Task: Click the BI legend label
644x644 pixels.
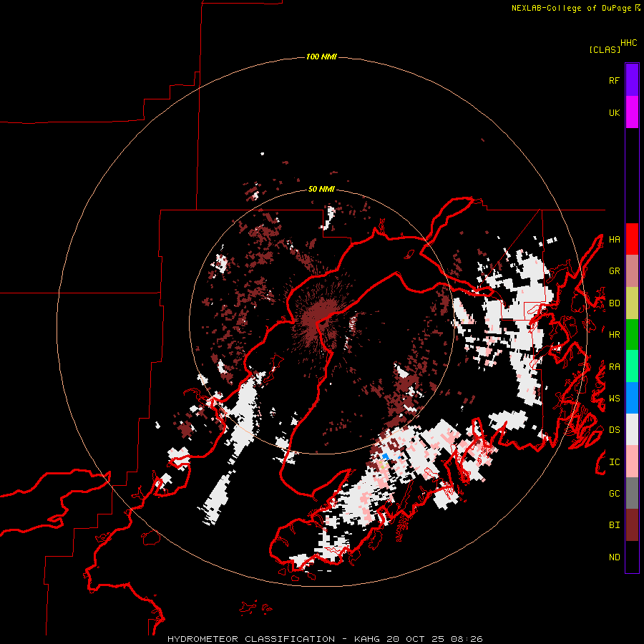Action: coord(614,525)
